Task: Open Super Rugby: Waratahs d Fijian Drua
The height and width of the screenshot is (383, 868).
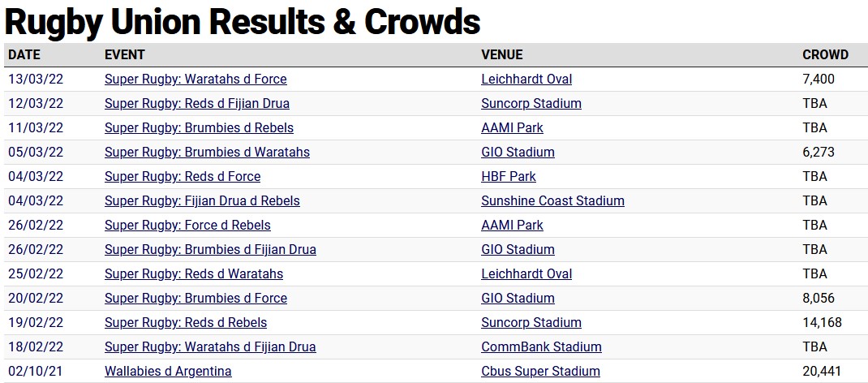Action: pos(210,347)
